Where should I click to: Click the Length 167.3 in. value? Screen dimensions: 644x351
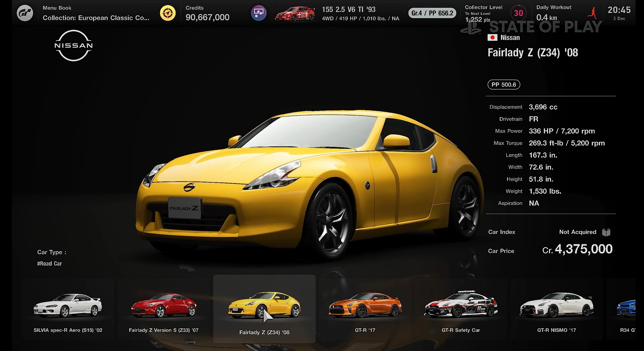(543, 155)
